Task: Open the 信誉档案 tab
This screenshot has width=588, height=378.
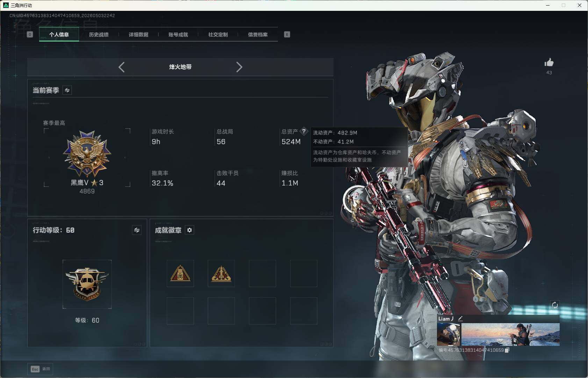Action: point(258,34)
